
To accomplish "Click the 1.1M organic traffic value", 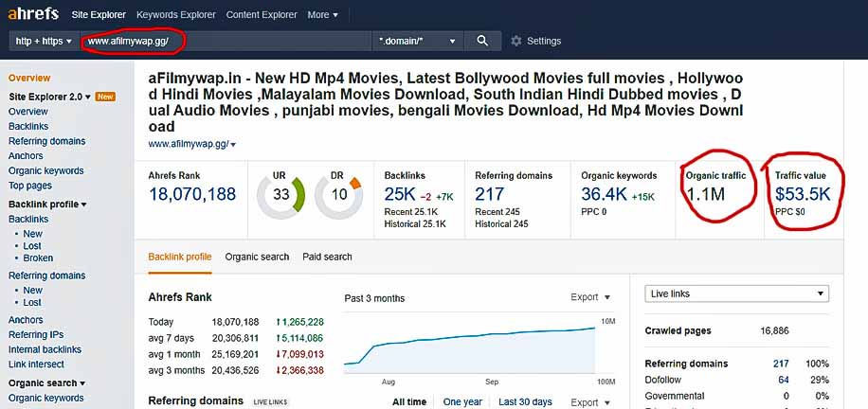I will click(705, 194).
